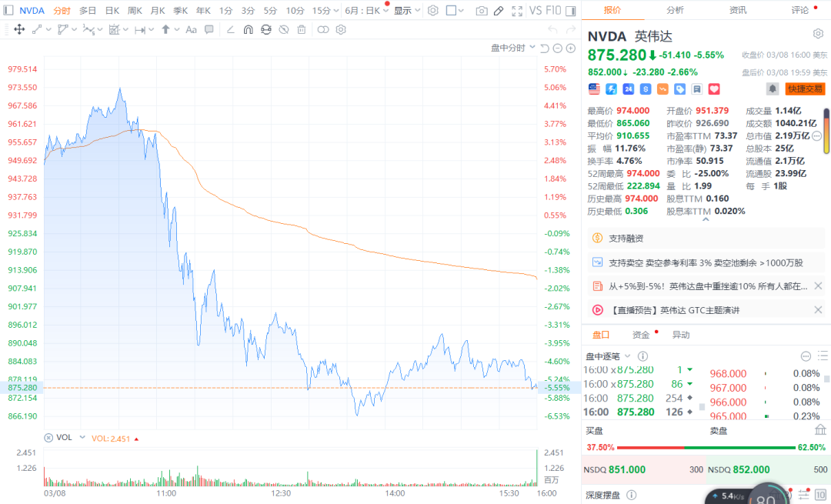Toggle the magnet snap tool

248,30
